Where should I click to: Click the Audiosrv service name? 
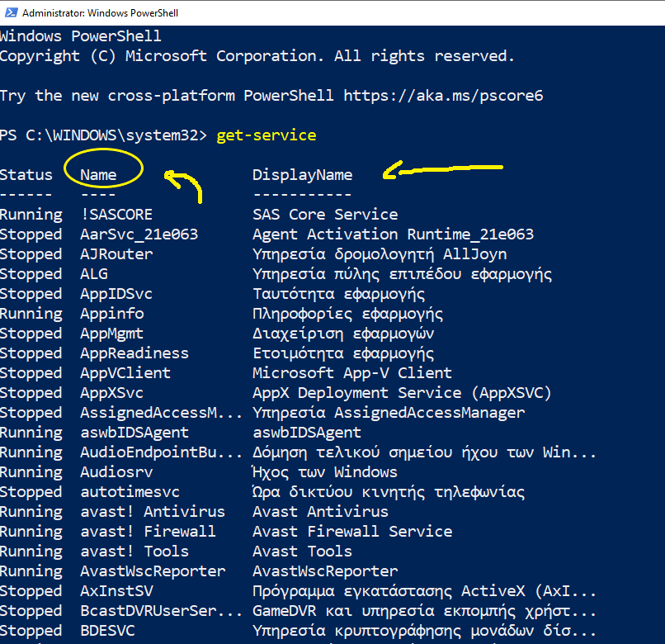point(116,472)
